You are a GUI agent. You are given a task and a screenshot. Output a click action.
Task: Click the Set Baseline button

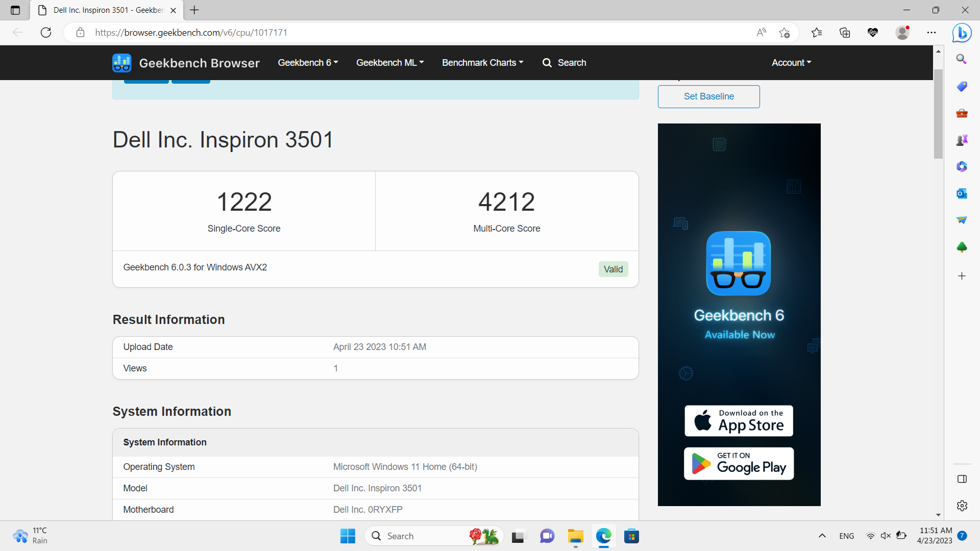coord(708,96)
